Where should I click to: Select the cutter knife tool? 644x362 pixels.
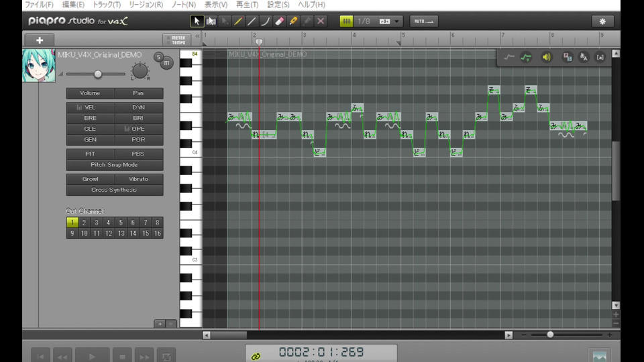click(x=293, y=21)
